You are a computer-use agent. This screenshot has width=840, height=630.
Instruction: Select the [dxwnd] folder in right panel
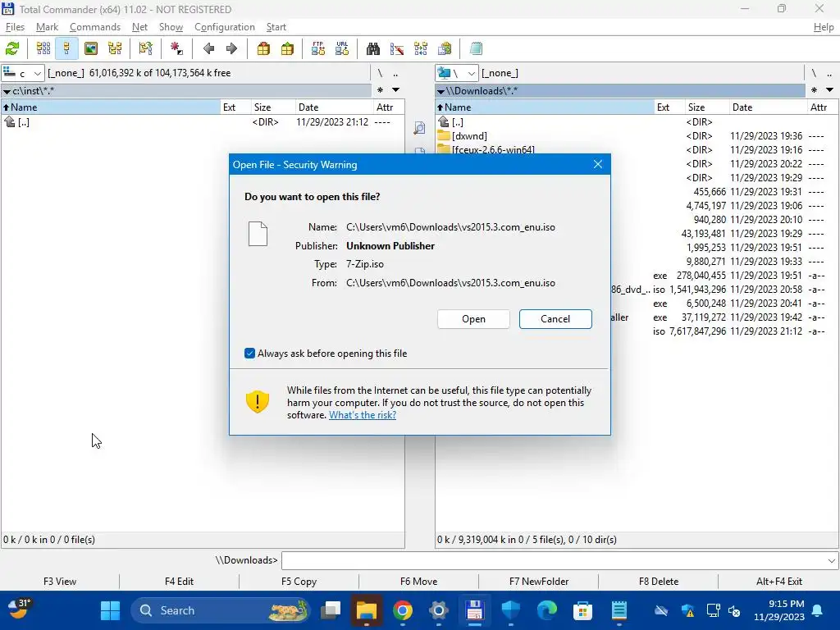[637, 136]
